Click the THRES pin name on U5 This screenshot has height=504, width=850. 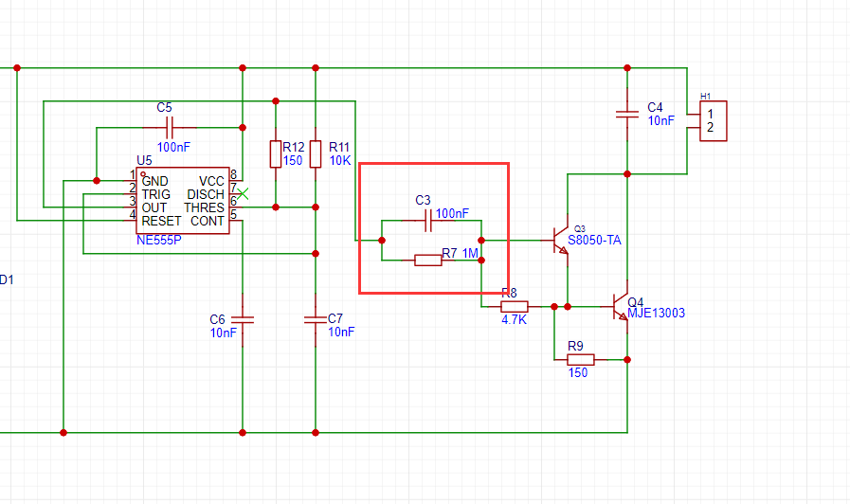(x=204, y=207)
